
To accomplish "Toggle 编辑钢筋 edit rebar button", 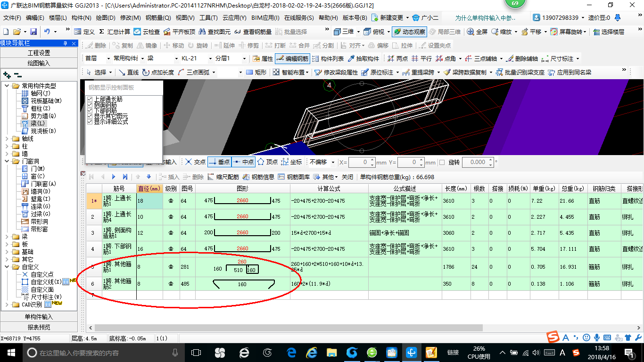I will tap(292, 58).
